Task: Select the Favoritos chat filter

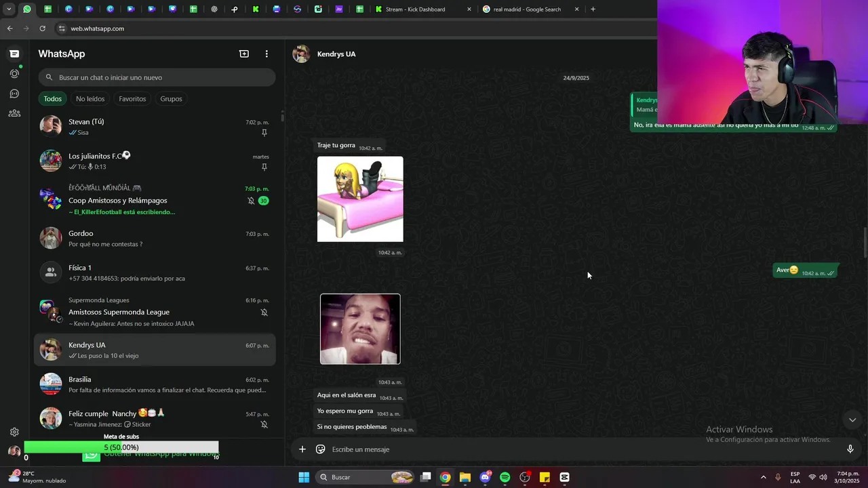Action: click(132, 99)
